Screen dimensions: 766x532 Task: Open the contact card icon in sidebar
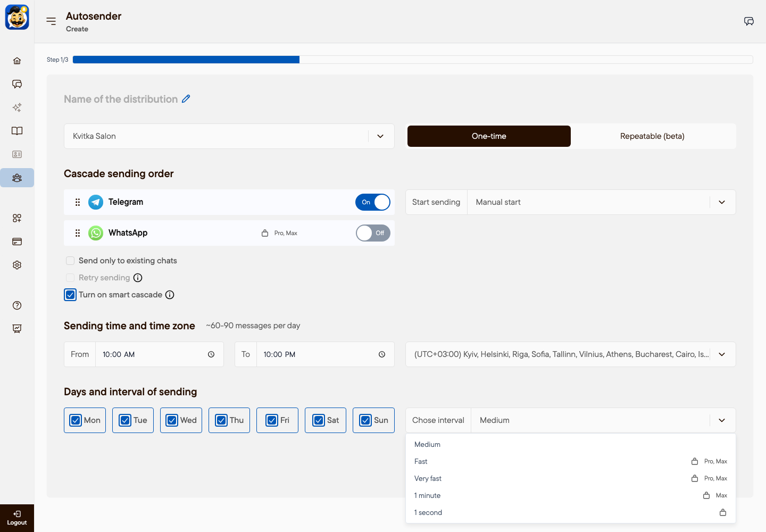pyautogui.click(x=17, y=154)
